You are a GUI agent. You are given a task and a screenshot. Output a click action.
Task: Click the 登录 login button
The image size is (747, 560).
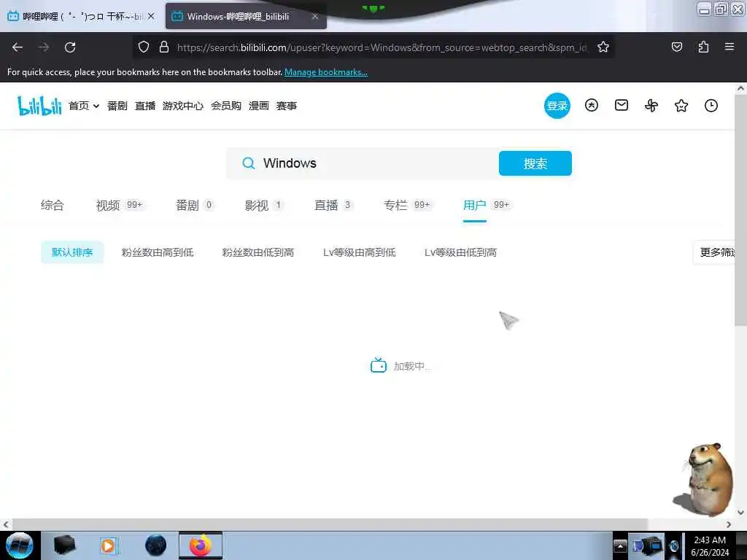pos(557,106)
